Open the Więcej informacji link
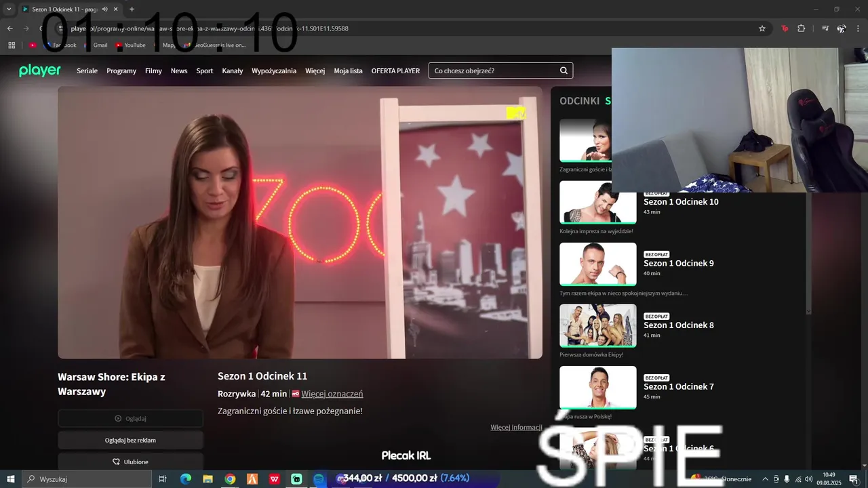 (516, 427)
